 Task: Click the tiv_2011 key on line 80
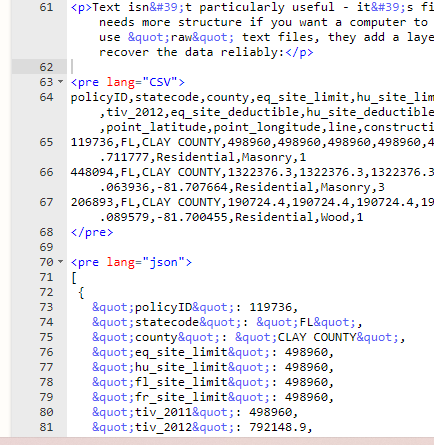coord(163,412)
